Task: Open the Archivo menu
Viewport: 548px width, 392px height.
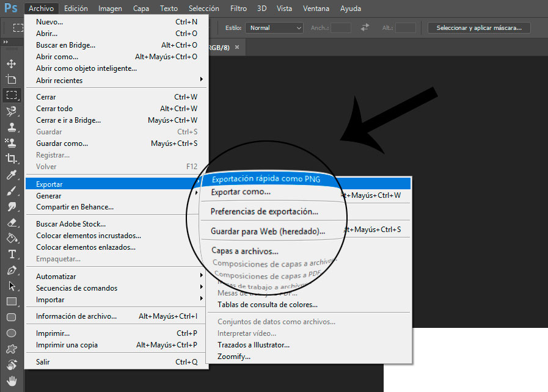Action: [x=42, y=9]
